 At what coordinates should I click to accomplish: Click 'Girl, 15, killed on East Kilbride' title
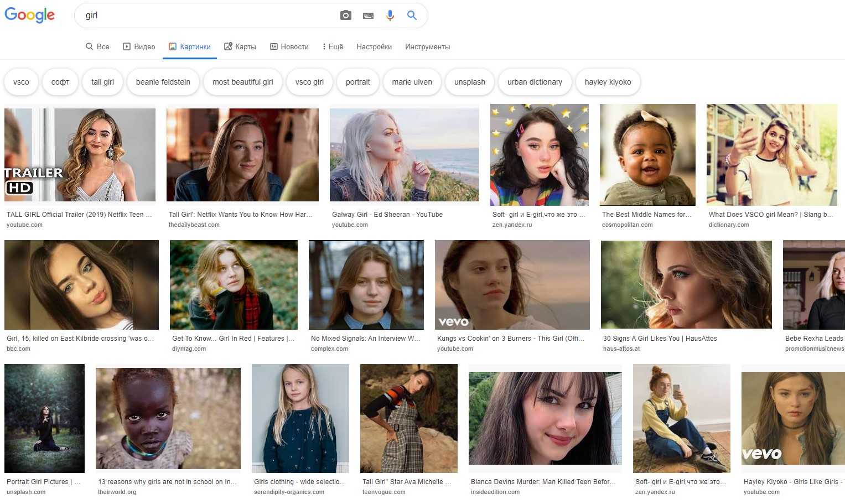pyautogui.click(x=80, y=339)
